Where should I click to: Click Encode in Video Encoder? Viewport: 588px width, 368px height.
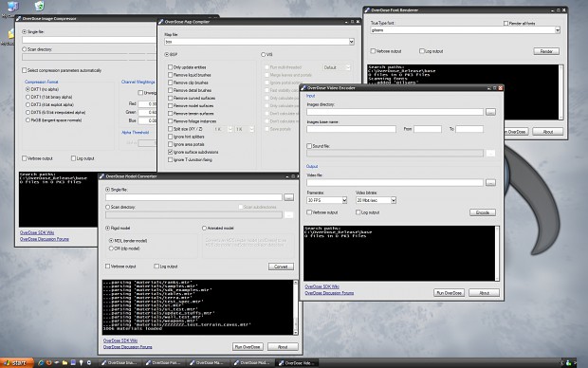(x=483, y=212)
